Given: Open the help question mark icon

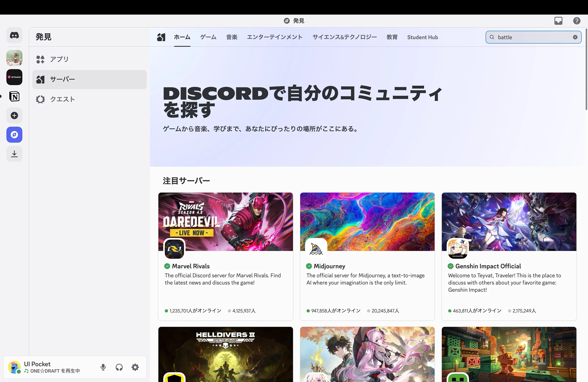Looking at the screenshot, I should tap(577, 21).
